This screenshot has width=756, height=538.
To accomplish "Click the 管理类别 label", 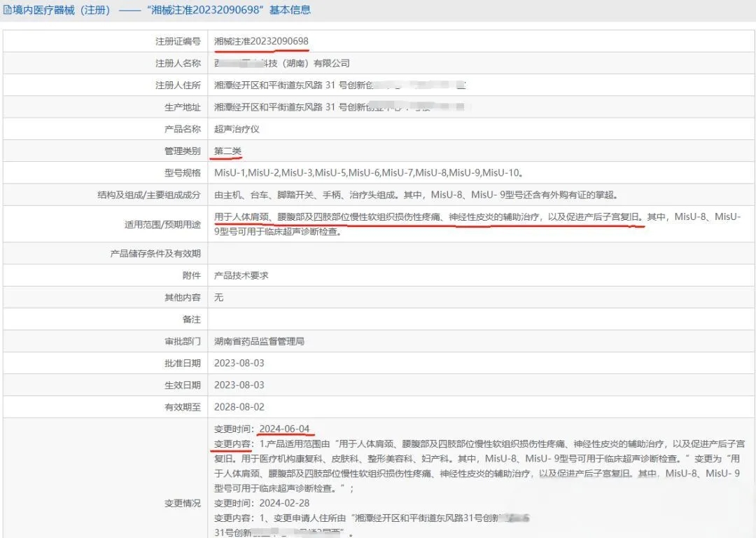I will click(x=182, y=151).
